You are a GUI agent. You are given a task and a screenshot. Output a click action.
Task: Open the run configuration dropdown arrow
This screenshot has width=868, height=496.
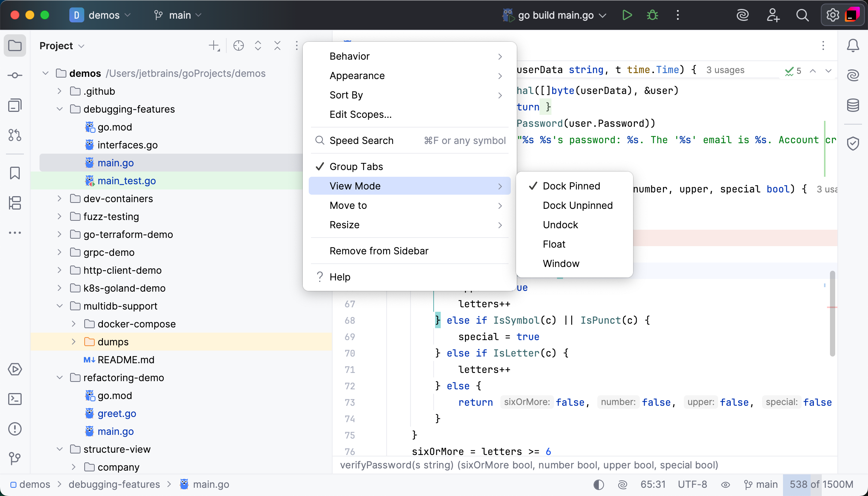coord(602,15)
